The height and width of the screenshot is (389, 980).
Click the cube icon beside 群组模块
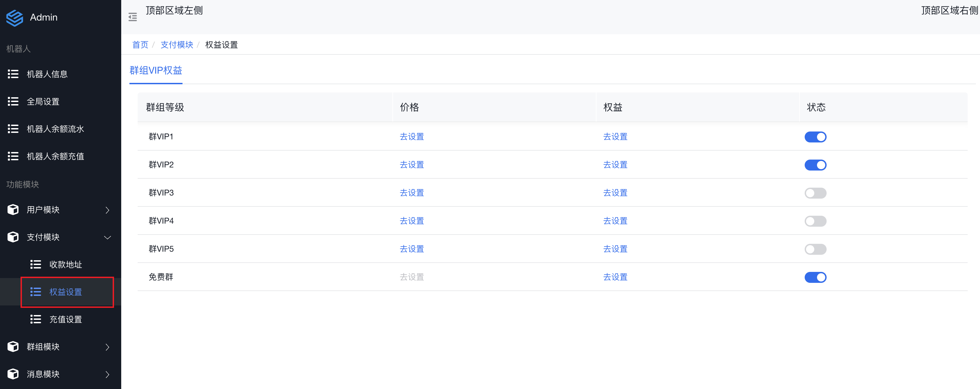(x=13, y=347)
